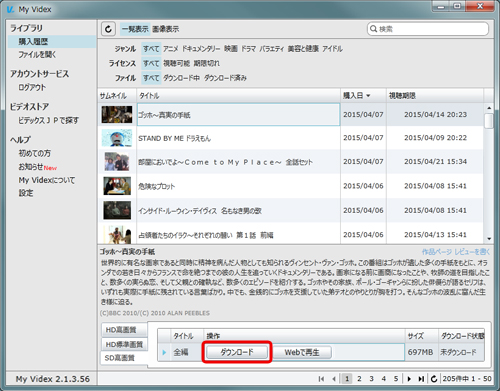This screenshot has width=500, height=391.
Task: Click the refresh icon in the toolbar
Action: click(x=108, y=29)
